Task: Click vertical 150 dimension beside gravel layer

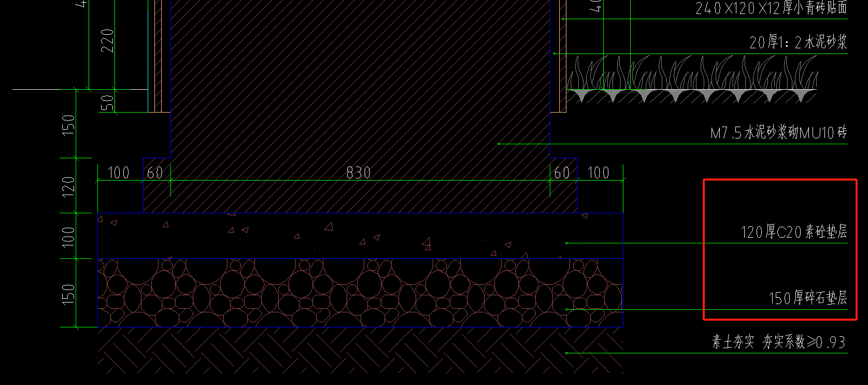Action: [68, 294]
